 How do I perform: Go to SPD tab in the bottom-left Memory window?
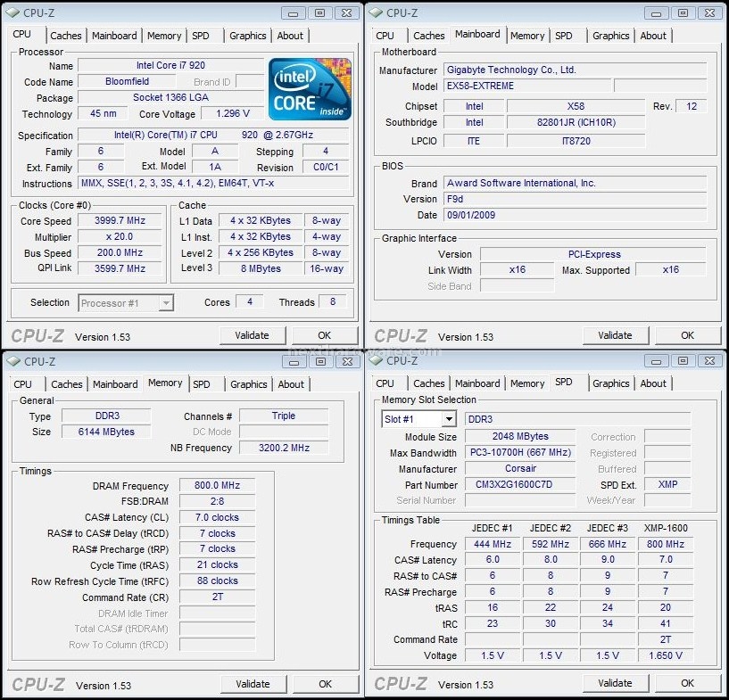[x=202, y=384]
